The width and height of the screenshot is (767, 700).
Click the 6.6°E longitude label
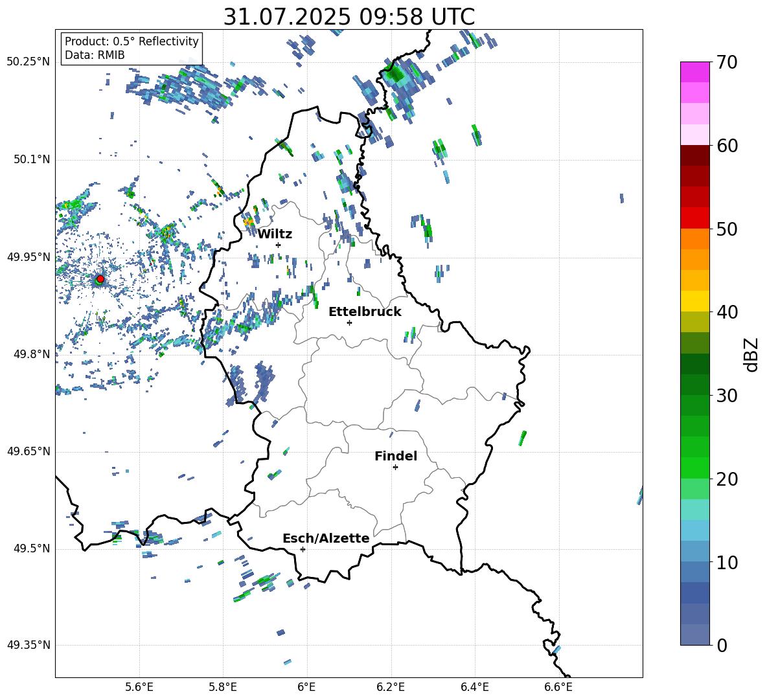(x=558, y=687)
